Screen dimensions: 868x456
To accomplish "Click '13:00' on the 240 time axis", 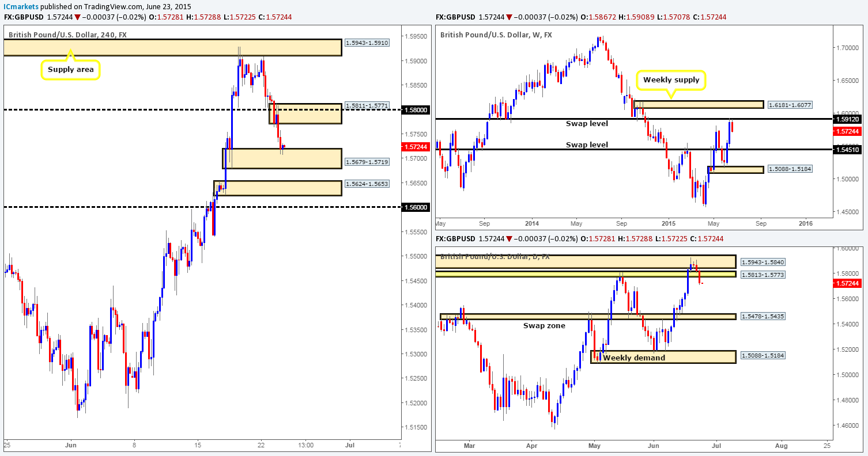I will [x=305, y=444].
